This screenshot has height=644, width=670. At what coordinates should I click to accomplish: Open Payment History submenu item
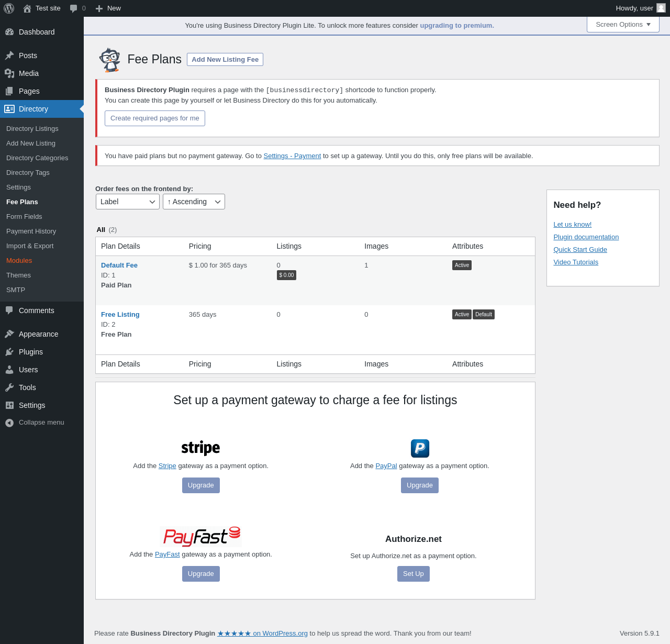pos(31,231)
